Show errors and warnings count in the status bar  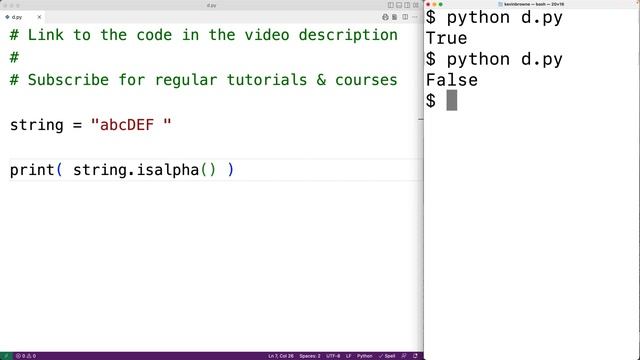point(26,356)
